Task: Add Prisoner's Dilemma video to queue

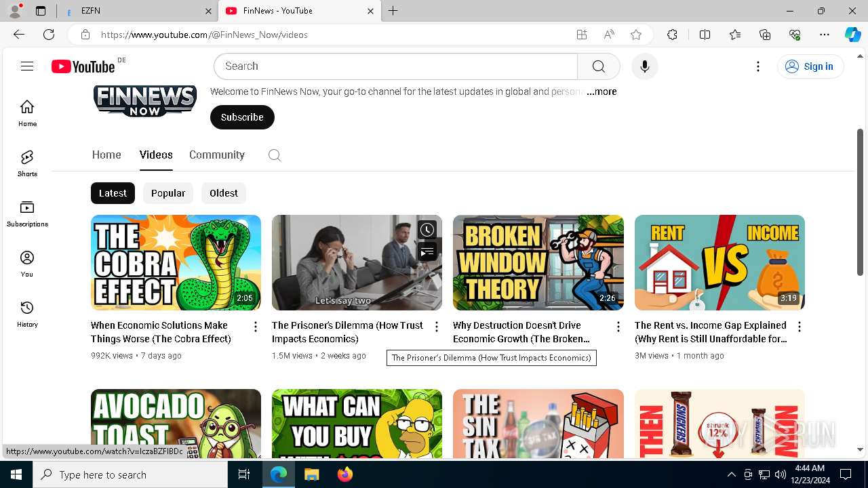Action: 427,252
